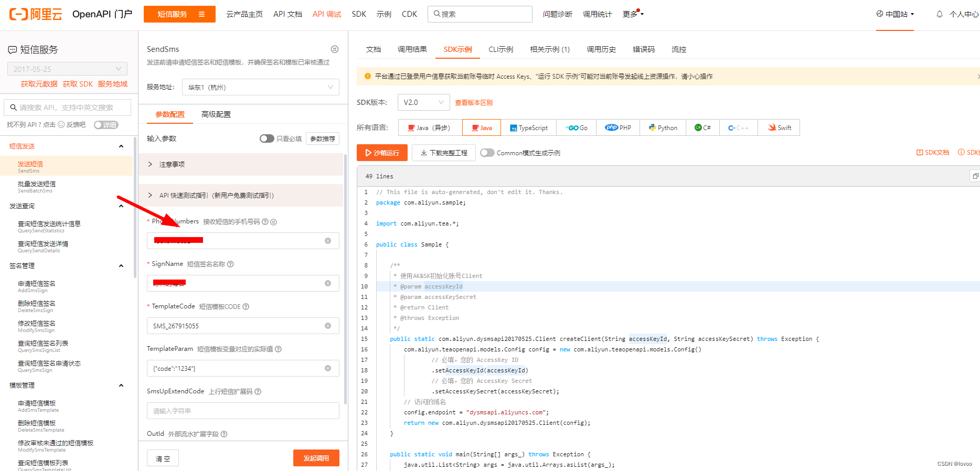The image size is (980, 471).
Task: Switch to the 高级配置 tab
Action: pos(216,114)
